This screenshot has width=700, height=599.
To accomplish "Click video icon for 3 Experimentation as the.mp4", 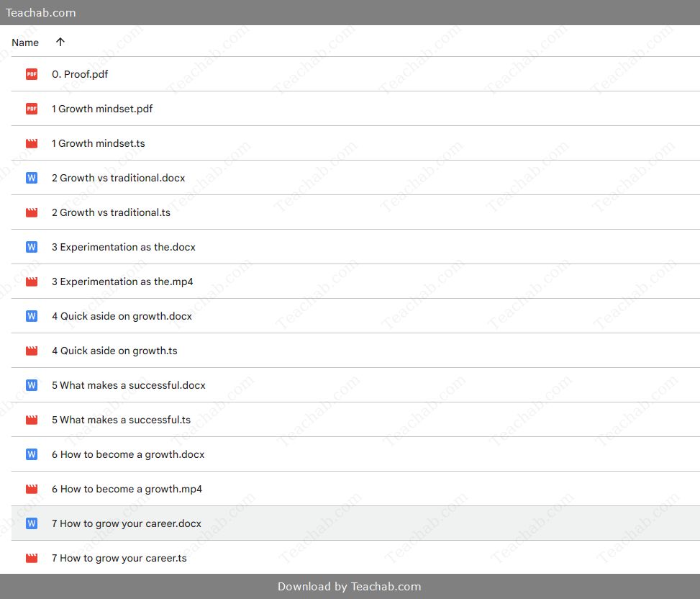I will pyautogui.click(x=31, y=282).
